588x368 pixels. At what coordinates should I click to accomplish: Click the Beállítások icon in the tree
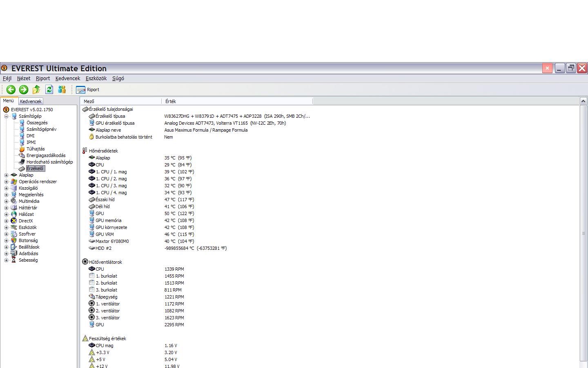point(14,247)
